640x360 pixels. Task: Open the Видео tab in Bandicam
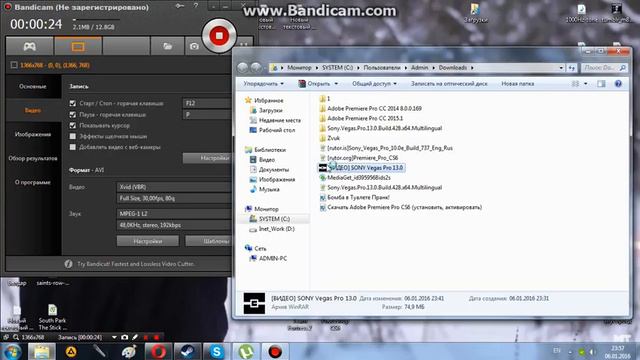(33, 110)
